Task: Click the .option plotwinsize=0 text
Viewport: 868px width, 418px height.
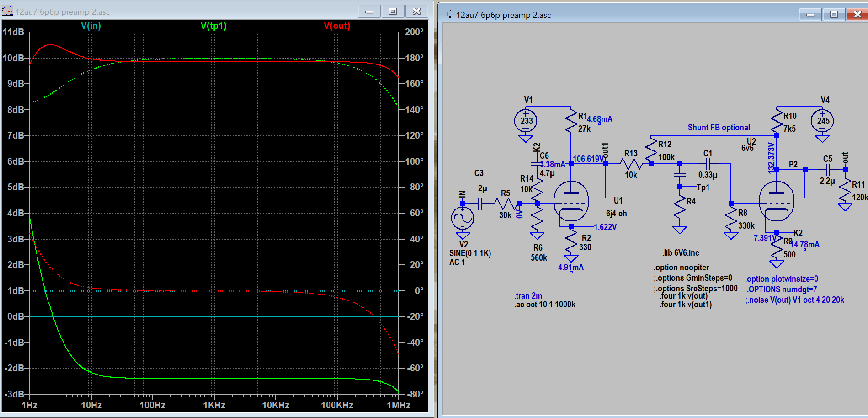Action: point(782,279)
